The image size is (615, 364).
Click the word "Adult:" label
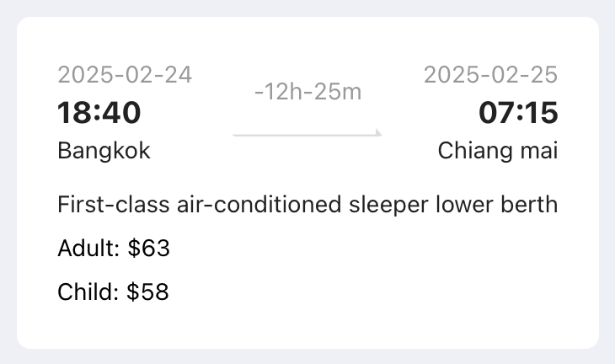coord(88,249)
